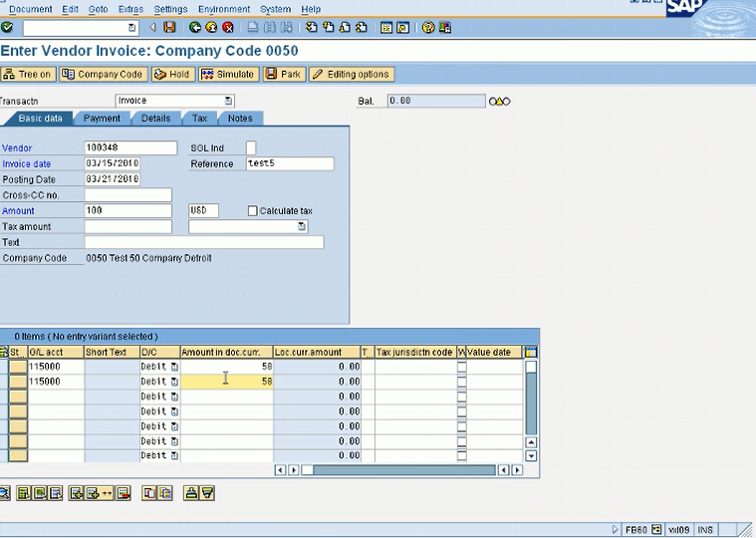Image resolution: width=756 pixels, height=538 pixels.
Task: Click the Next Page navigation icon
Action: pos(345,28)
